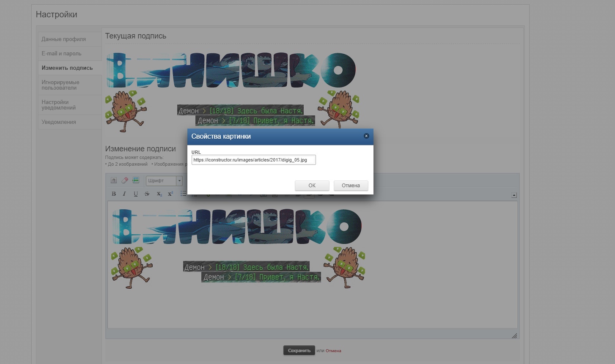This screenshot has width=615, height=364.
Task: Apply superscript formatting
Action: [170, 194]
